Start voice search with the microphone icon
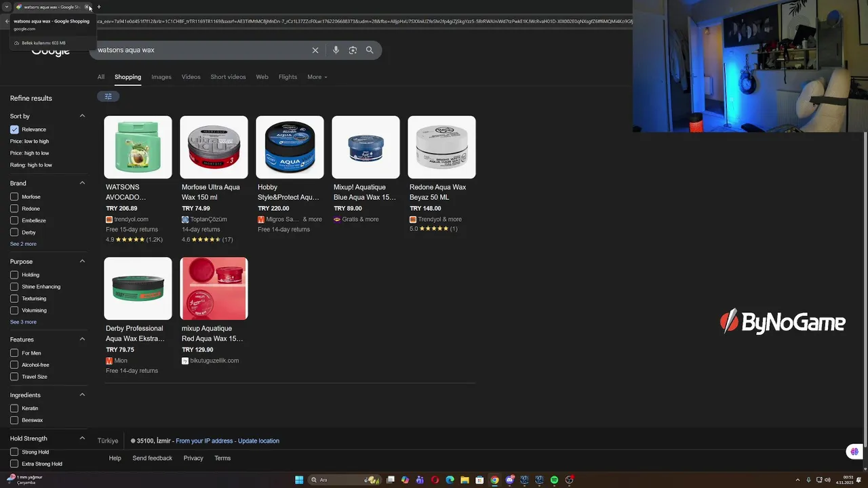This screenshot has height=488, width=868. (x=336, y=50)
